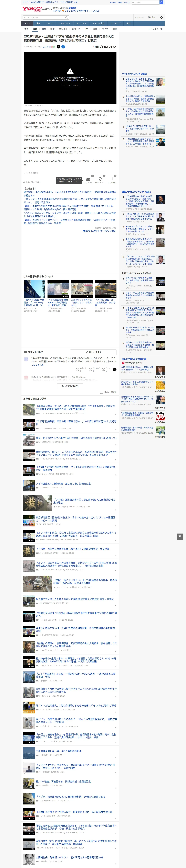This screenshot has height=868, width=186.
Task: Open 購入履歴 link
Action: [152, 18]
